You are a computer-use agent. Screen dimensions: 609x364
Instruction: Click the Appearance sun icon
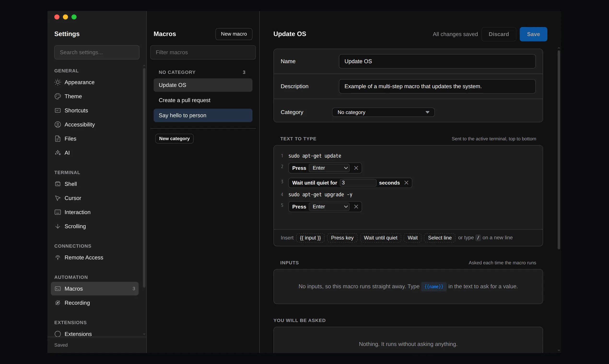[x=58, y=82]
